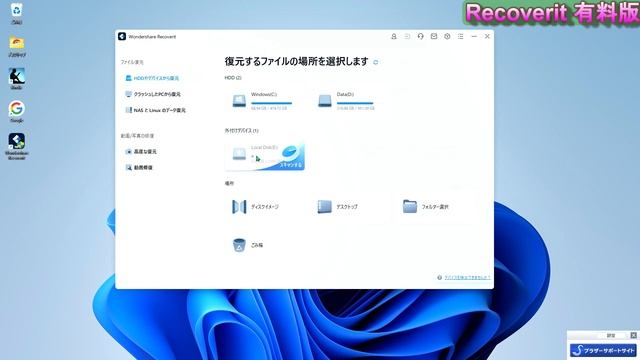Image resolution: width=640 pixels, height=360 pixels.
Task: Select 高度な復元 in sidebar
Action: point(141,151)
